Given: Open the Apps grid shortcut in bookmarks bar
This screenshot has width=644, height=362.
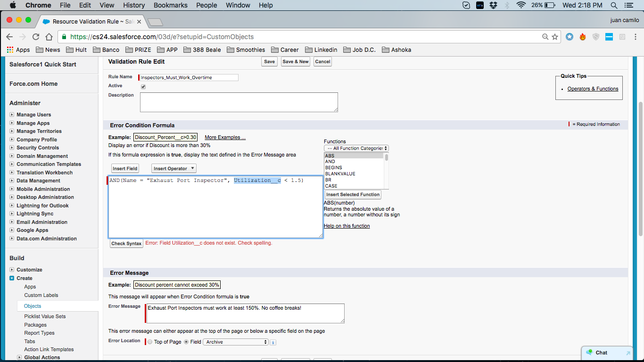Looking at the screenshot, I should tap(18, 49).
